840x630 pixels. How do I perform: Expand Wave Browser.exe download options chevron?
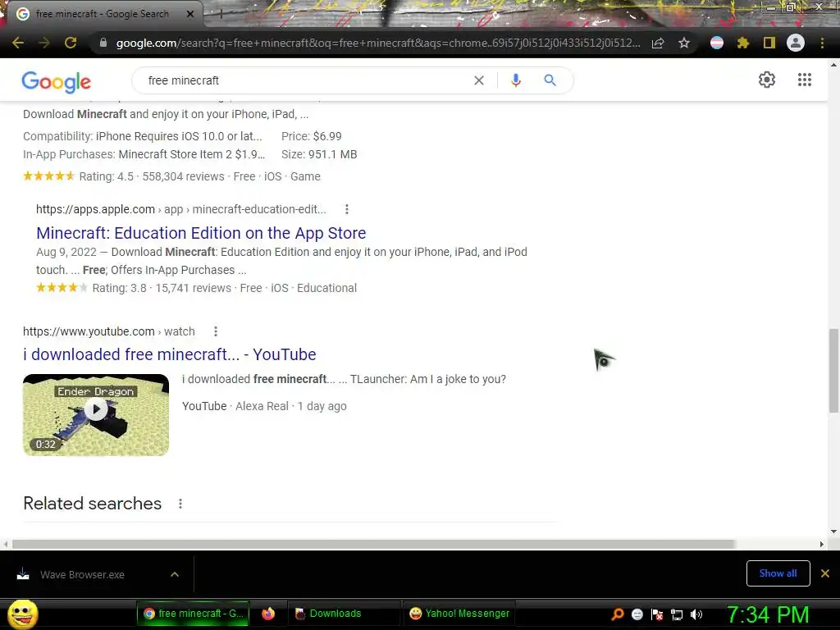175,575
